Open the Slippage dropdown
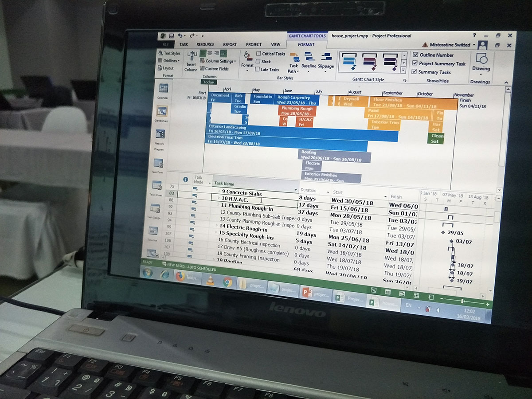 click(x=326, y=63)
